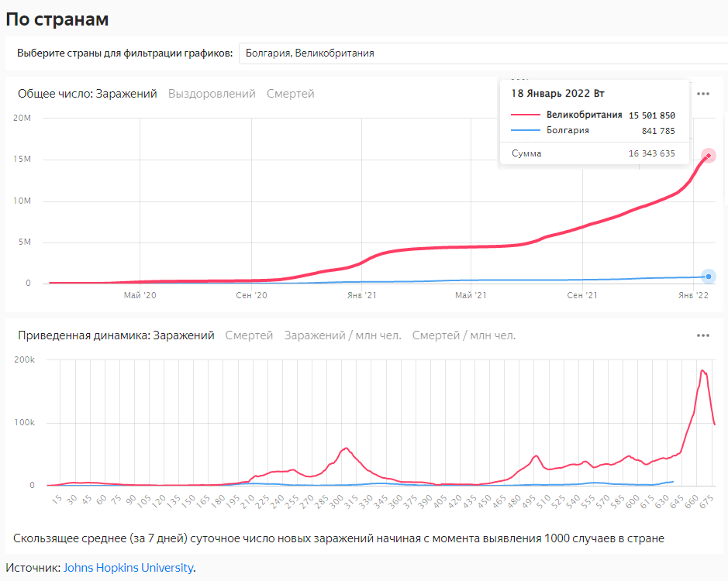The height and width of the screenshot is (581, 728).
Task: Switch total chart to Выздоровлений
Action: tap(212, 94)
